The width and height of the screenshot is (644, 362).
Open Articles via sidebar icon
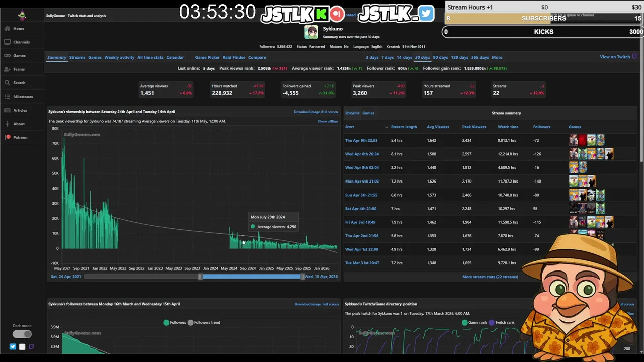[x=8, y=110]
